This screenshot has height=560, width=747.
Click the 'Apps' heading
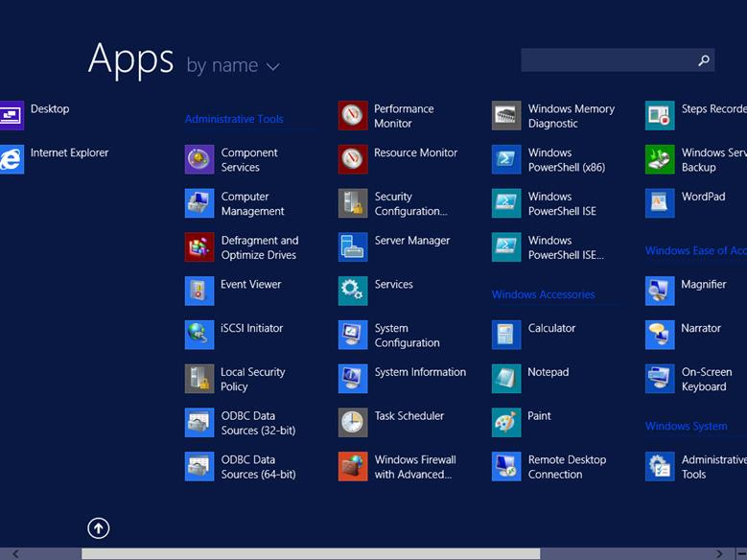coord(131,58)
